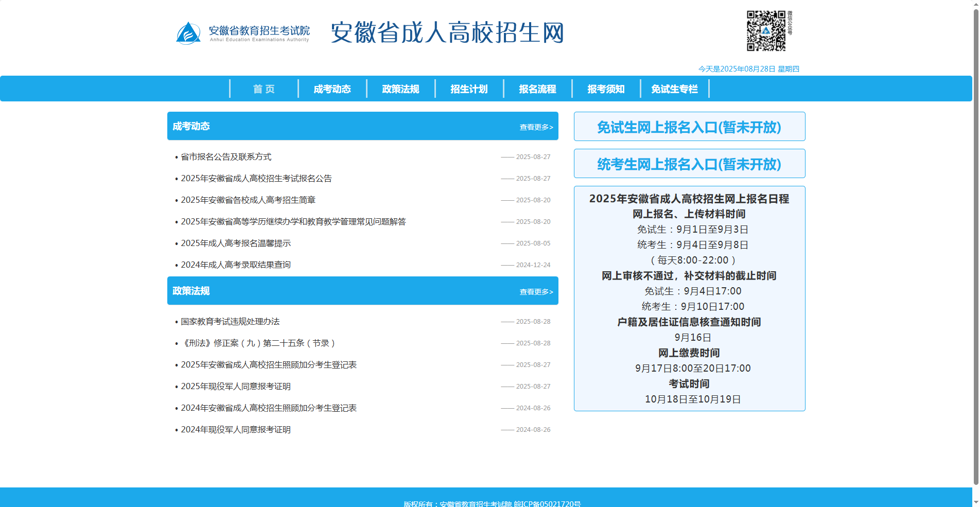The height and width of the screenshot is (507, 980).
Task: Click the Anhui Education Examinations Authority logo
Action: (x=242, y=32)
